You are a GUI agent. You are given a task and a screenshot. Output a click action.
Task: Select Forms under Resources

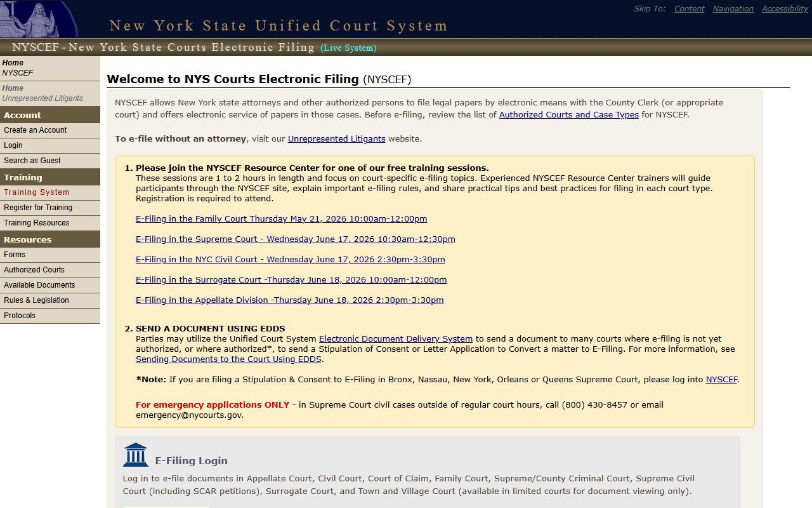pyautogui.click(x=50, y=255)
